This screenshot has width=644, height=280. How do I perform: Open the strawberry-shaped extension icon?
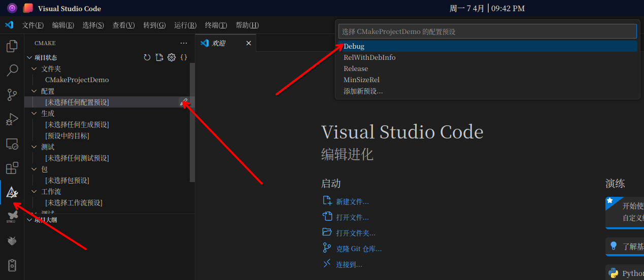12,241
